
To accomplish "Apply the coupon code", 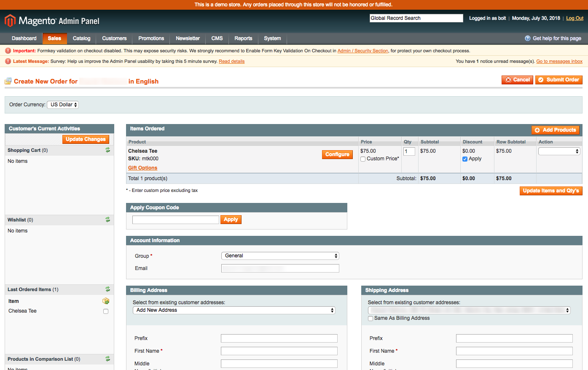I will 231,219.
